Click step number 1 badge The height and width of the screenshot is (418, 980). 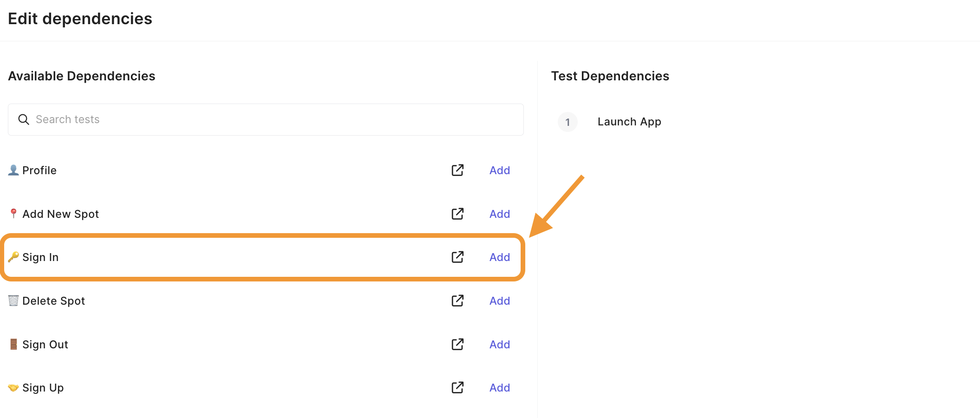(567, 122)
